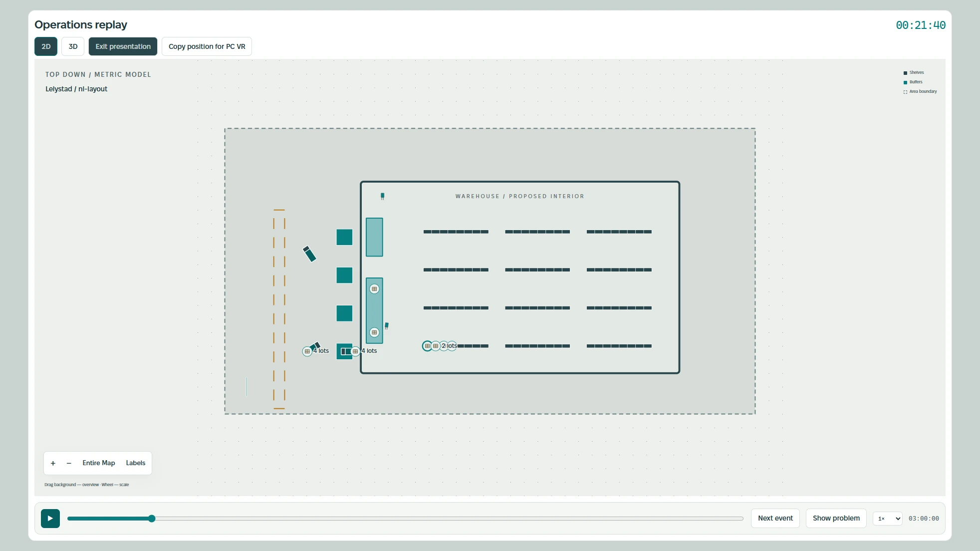Toggle map Labels on or off
980x551 pixels.
pyautogui.click(x=136, y=463)
